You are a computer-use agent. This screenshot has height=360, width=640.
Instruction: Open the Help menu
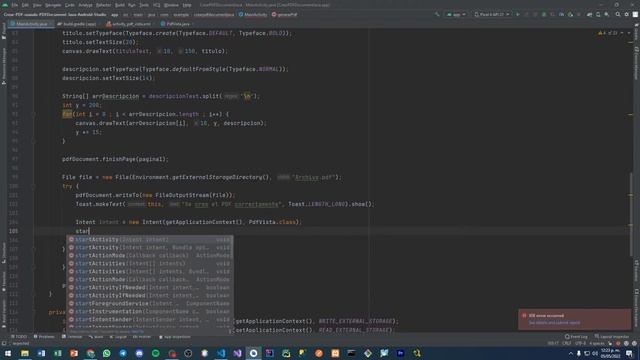187,5
